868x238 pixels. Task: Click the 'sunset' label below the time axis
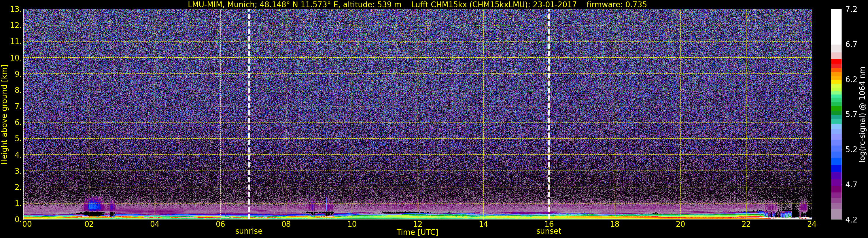pyautogui.click(x=549, y=231)
